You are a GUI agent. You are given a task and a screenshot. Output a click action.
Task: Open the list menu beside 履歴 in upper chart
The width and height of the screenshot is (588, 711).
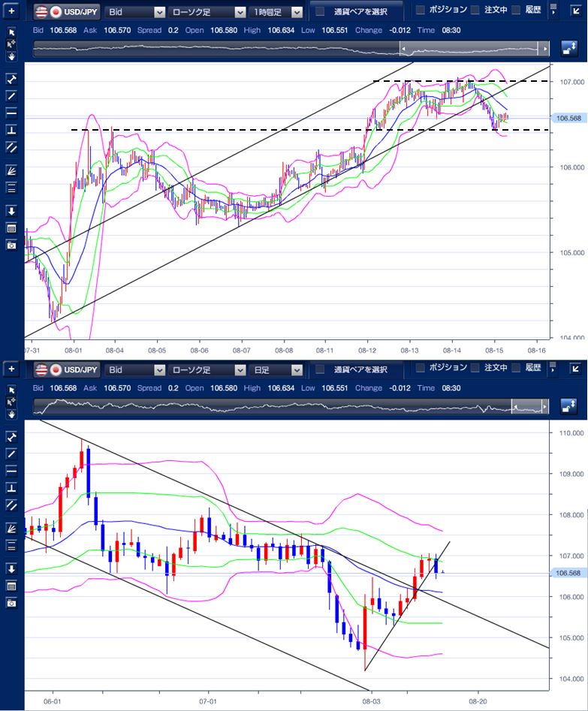[553, 10]
